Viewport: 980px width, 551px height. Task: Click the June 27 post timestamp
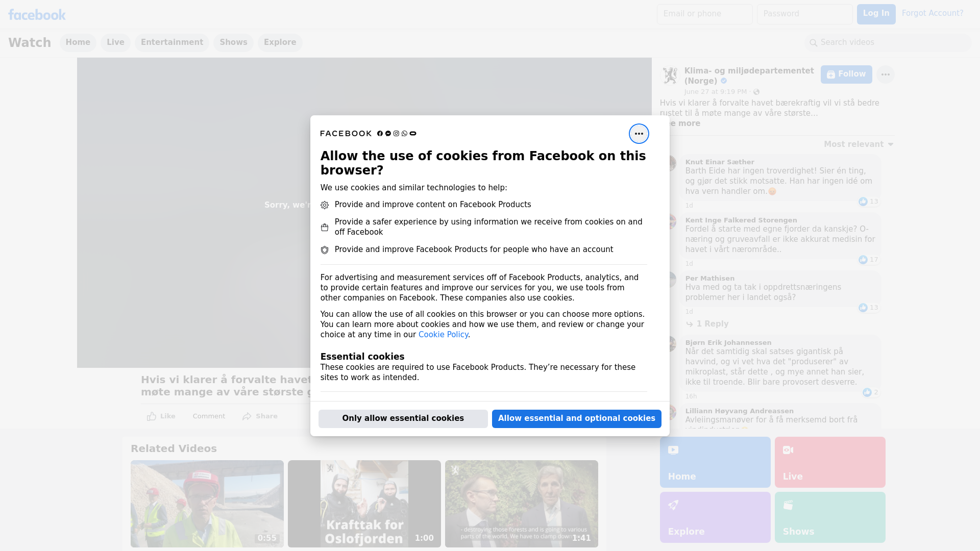pyautogui.click(x=715, y=92)
